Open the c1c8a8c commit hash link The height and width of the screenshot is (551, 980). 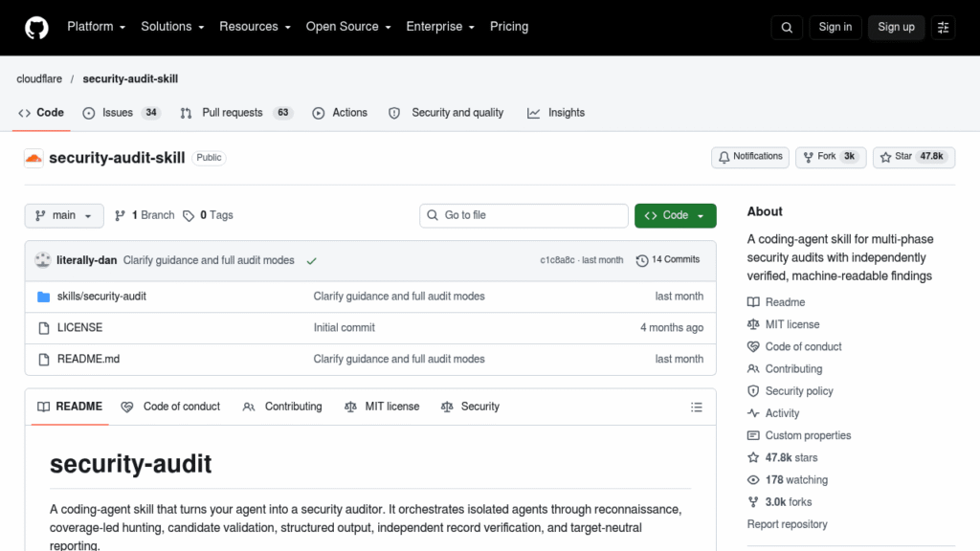pos(558,260)
